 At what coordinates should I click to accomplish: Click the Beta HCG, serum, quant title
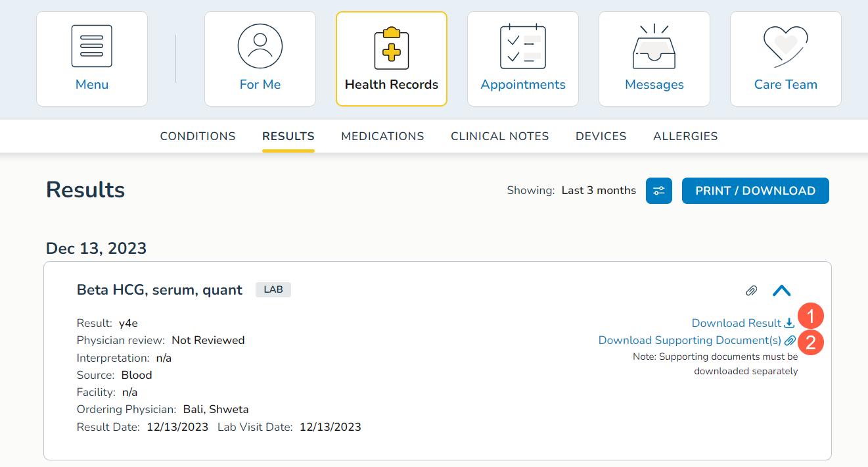[160, 290]
